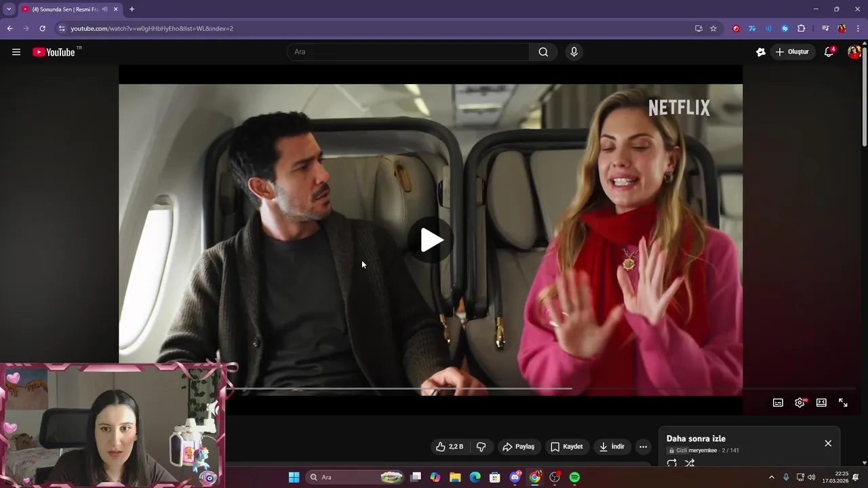Open the red extension icon in toolbar

(736, 28)
